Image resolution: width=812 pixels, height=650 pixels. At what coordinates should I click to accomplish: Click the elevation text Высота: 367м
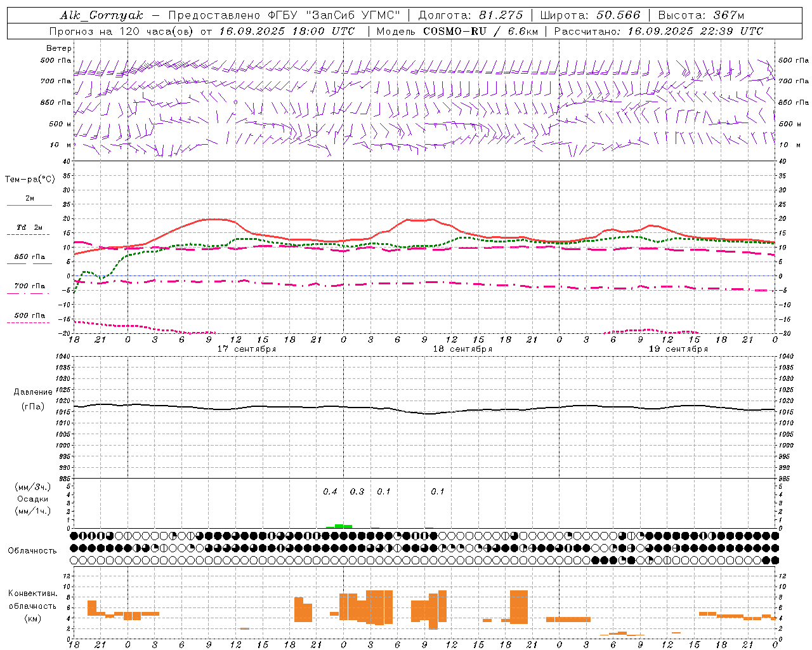click(x=701, y=15)
